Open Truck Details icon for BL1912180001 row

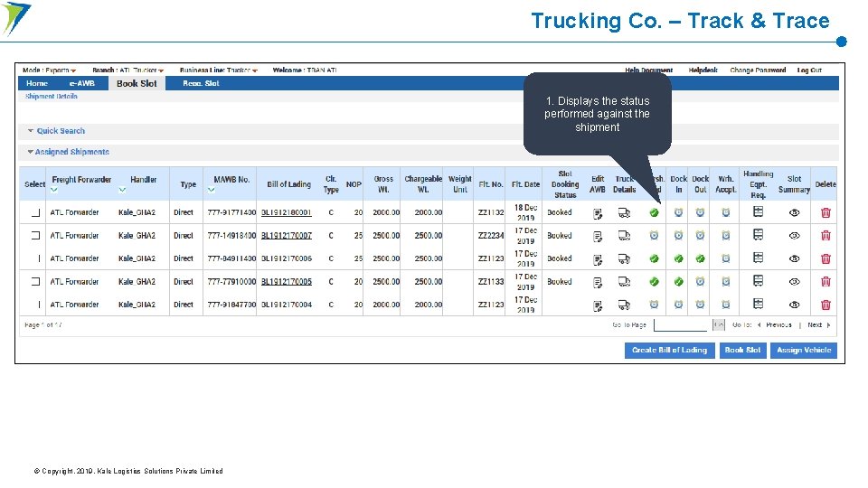tap(625, 213)
